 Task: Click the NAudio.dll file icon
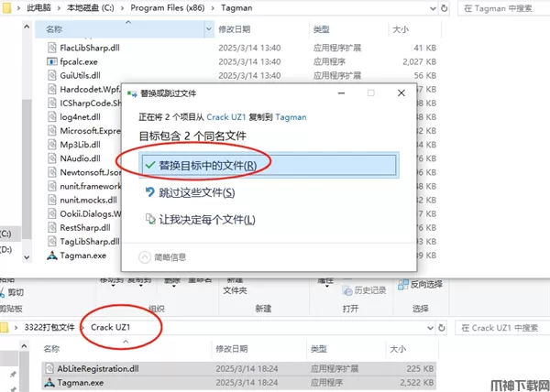52,158
